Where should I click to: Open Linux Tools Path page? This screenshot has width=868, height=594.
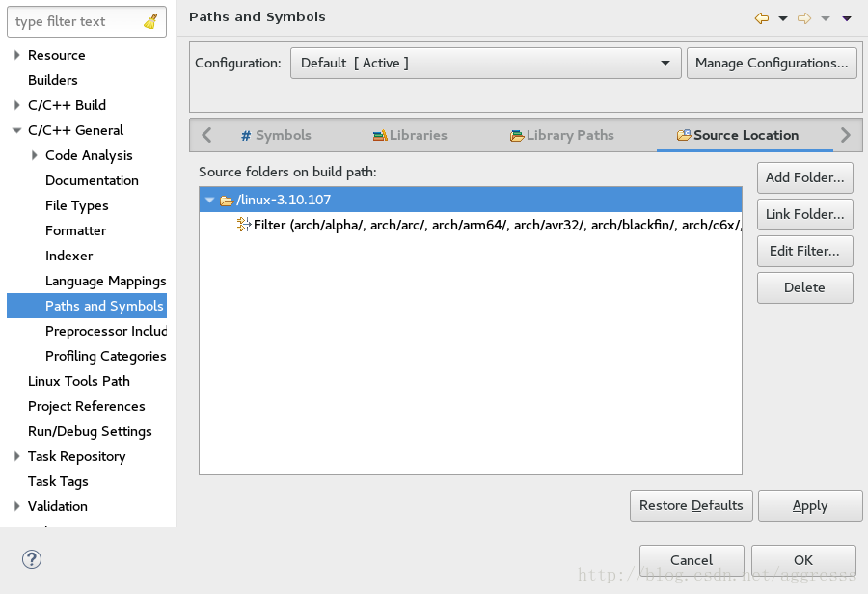coord(79,381)
